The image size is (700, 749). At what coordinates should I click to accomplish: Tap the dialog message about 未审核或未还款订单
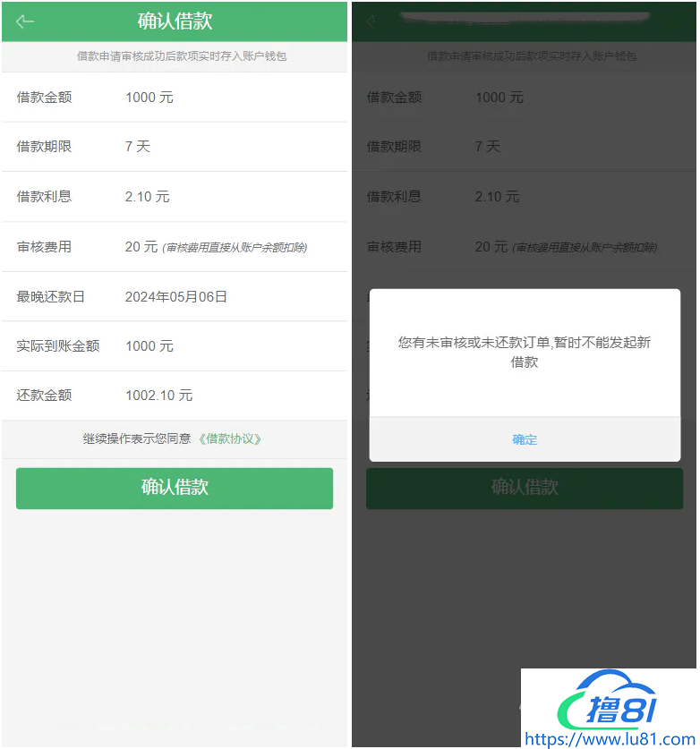point(525,352)
